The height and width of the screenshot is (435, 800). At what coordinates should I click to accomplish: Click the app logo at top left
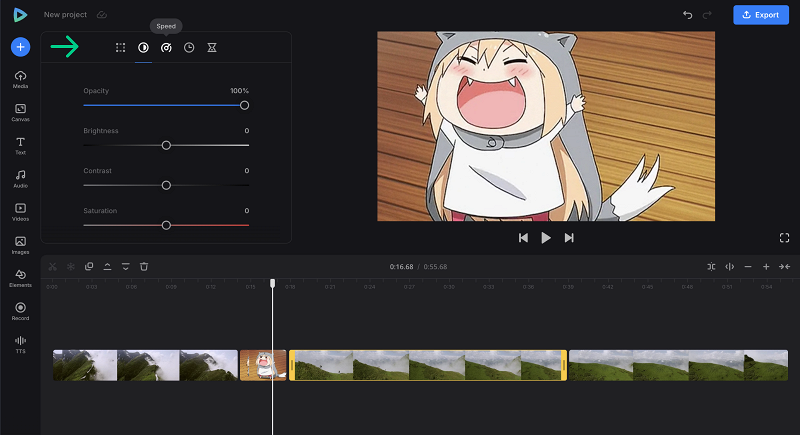pyautogui.click(x=20, y=15)
